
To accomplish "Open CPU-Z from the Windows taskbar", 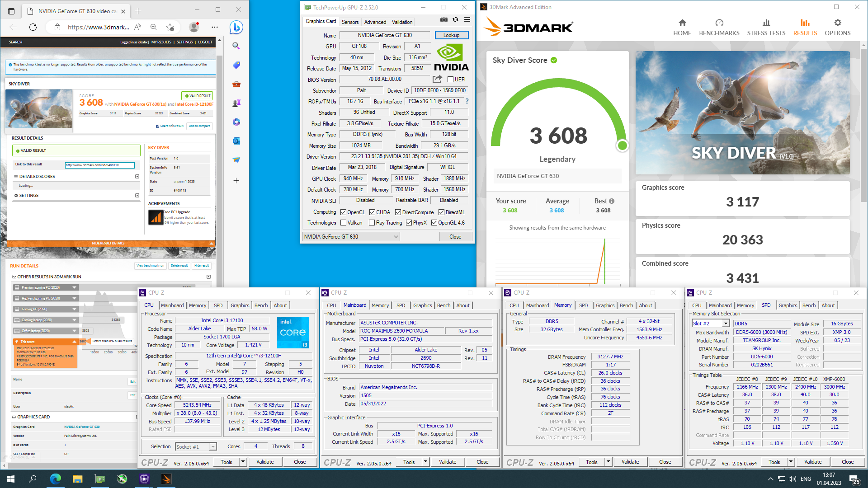I will coord(144,479).
